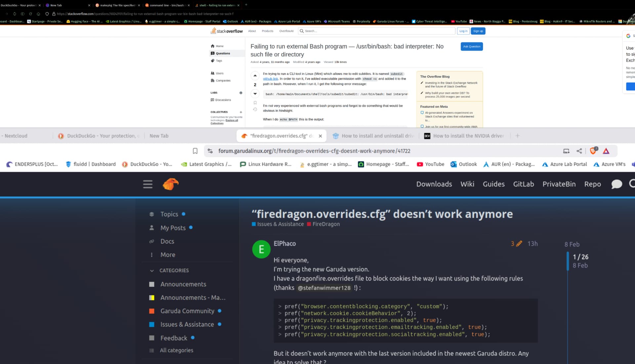Image resolution: width=635 pixels, height=364 pixels.
Task: Switch to 'How to install and uninstall driv' tab
Action: 373,136
